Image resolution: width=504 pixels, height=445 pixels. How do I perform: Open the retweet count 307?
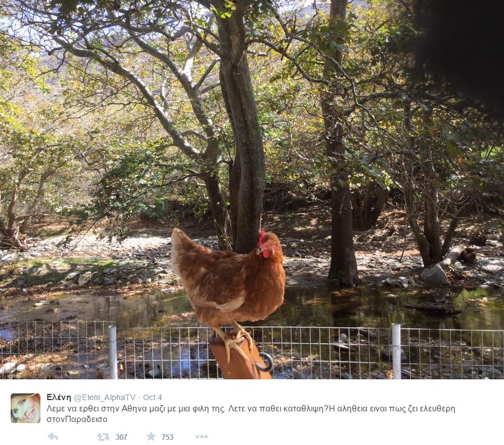[121, 437]
